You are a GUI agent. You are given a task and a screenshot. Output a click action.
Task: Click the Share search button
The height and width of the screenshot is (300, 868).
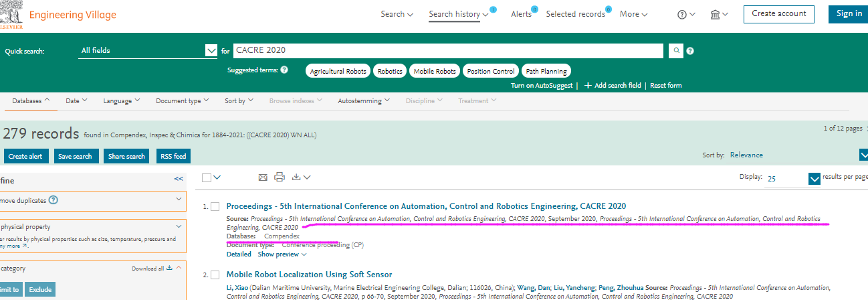(126, 156)
